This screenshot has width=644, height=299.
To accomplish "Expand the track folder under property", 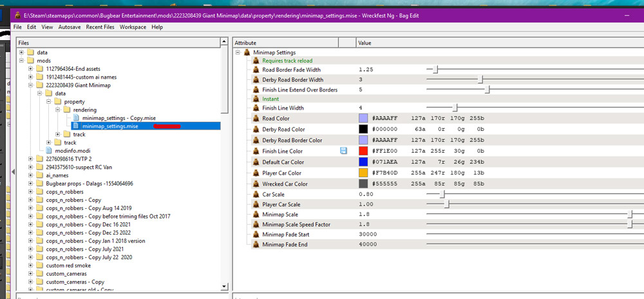I will tap(57, 134).
